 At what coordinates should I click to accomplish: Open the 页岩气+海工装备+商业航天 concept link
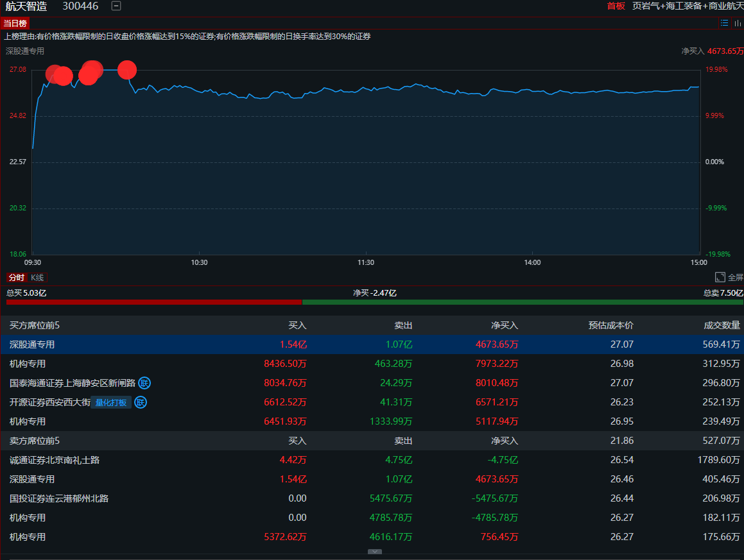(688, 6)
